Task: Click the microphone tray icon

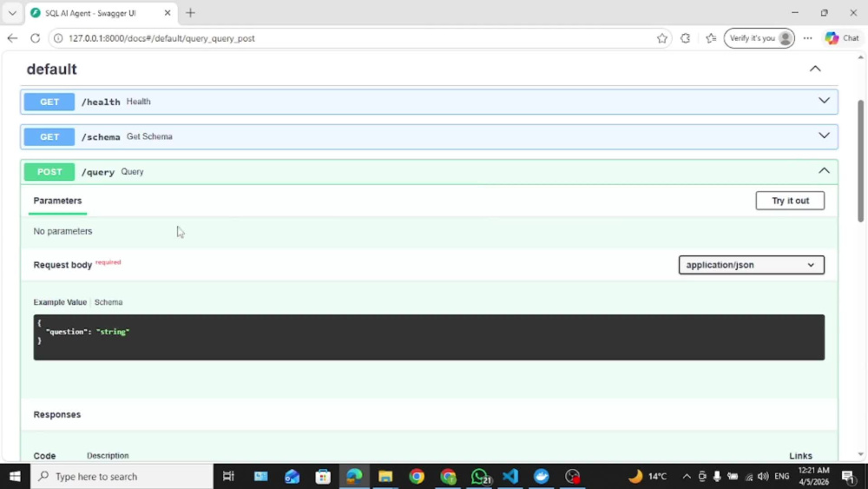Action: point(717,476)
